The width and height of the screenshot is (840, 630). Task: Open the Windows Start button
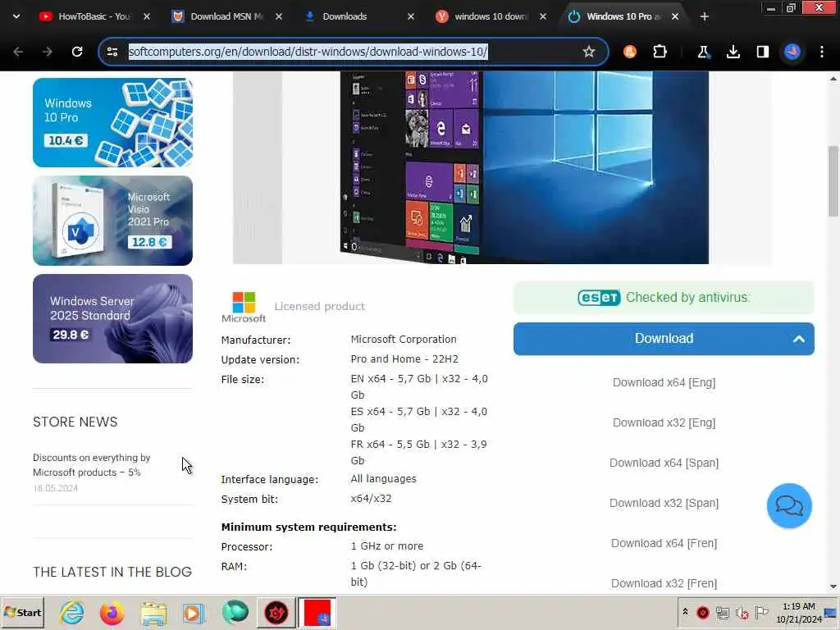pyautogui.click(x=22, y=612)
